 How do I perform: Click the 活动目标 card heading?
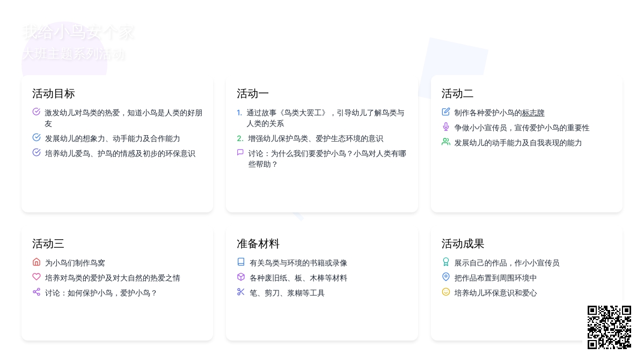[x=54, y=93]
